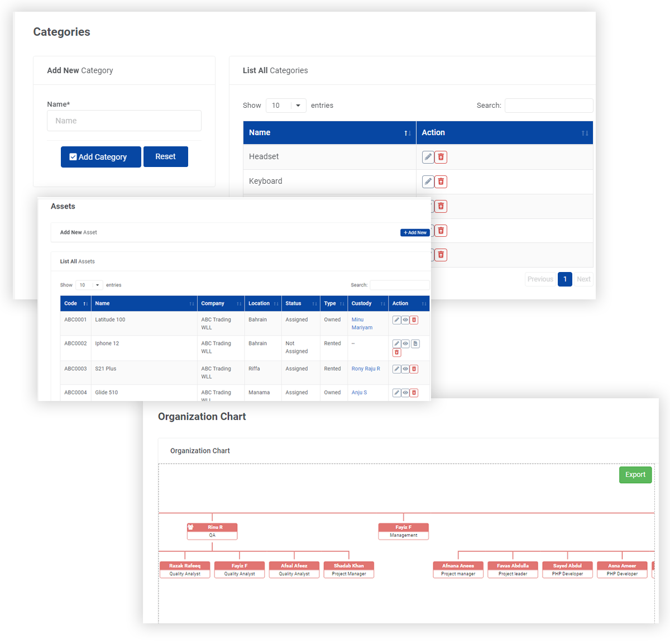The image size is (670, 644).
Task: Click the Add Category button
Action: click(100, 156)
